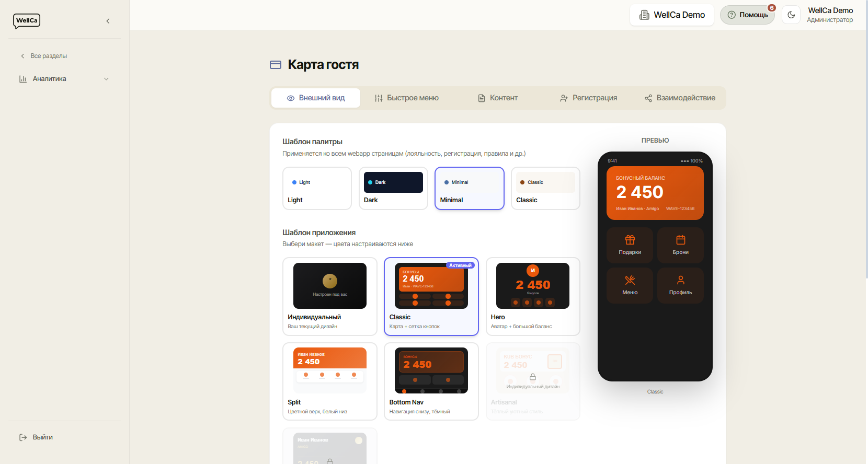The image size is (868, 464).
Task: Select the Minimal palette template
Action: pos(470,188)
